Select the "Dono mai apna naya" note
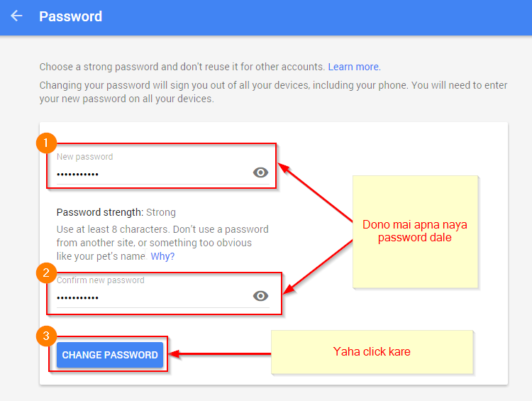Viewport: 532px width, 401px height. pos(415,231)
